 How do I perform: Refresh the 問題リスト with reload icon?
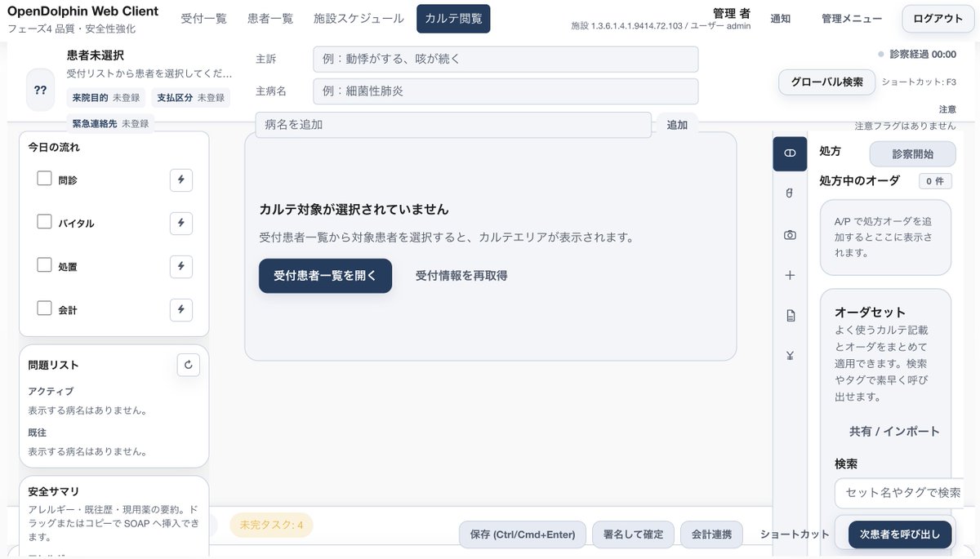pos(189,365)
